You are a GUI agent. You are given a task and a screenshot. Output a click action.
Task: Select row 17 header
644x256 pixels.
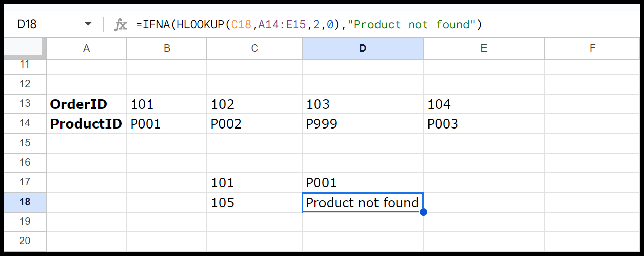click(25, 182)
